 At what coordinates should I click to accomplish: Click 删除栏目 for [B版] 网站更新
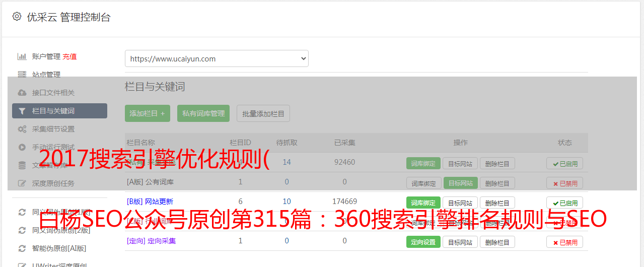click(497, 203)
